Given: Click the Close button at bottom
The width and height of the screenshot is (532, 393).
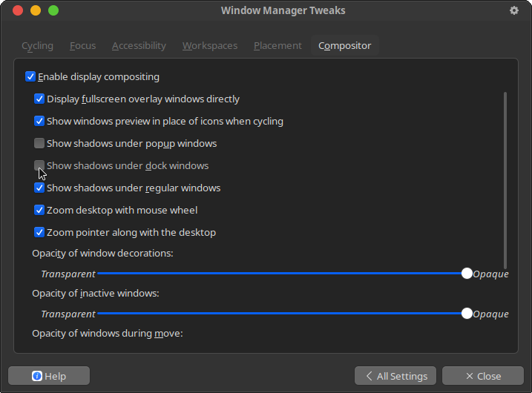Looking at the screenshot, I should [483, 376].
